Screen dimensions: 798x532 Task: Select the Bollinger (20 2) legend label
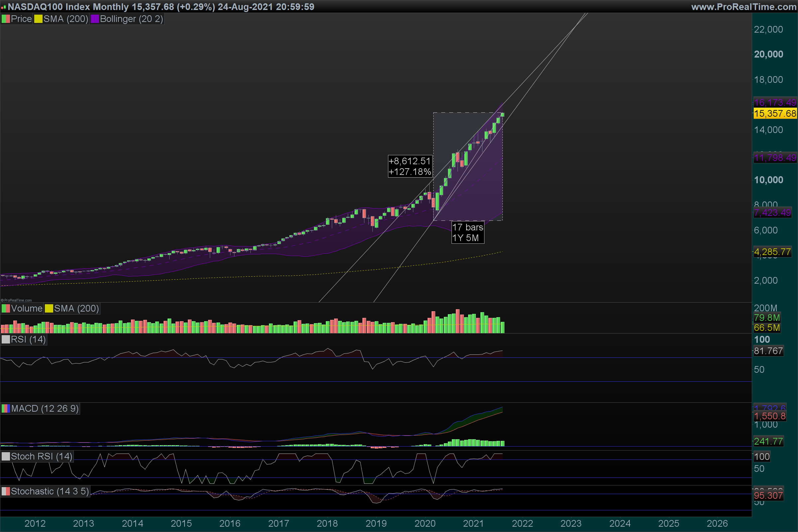131,19
